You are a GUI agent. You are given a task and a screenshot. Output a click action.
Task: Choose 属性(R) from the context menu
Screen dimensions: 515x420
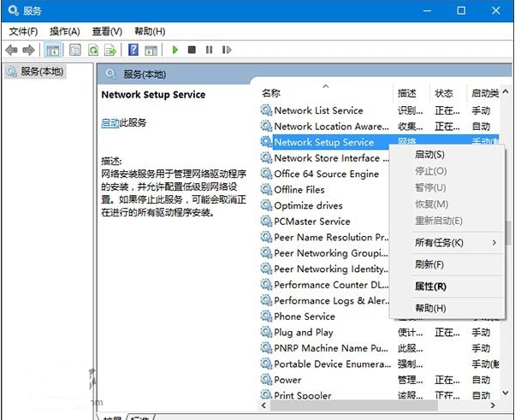(x=429, y=287)
